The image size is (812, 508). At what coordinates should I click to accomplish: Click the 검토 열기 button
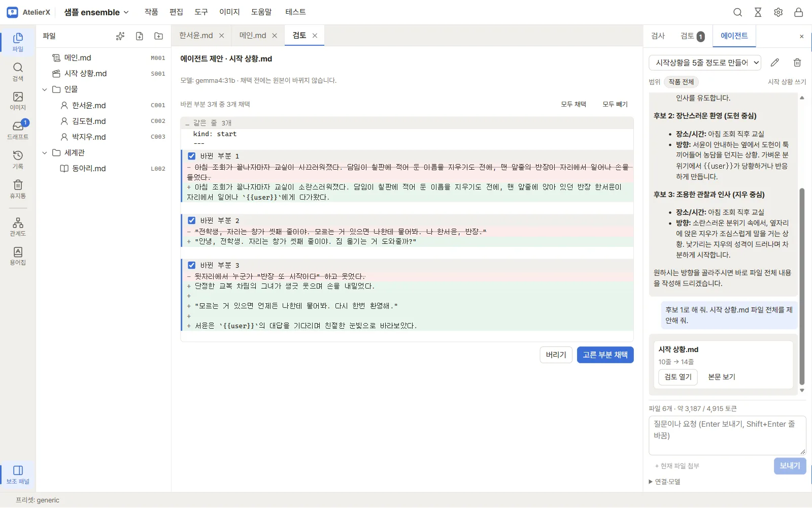(x=678, y=377)
